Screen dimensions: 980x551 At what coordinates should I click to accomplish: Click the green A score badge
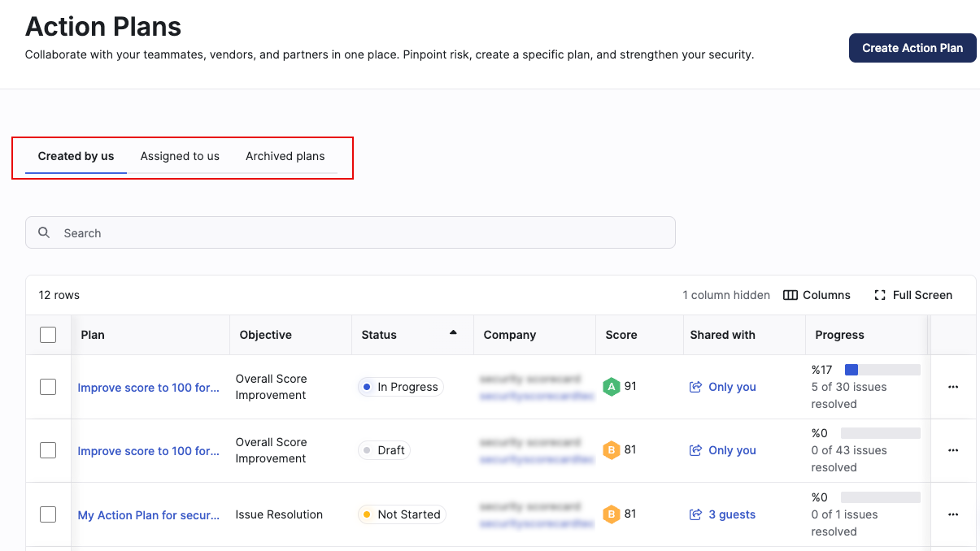(612, 387)
